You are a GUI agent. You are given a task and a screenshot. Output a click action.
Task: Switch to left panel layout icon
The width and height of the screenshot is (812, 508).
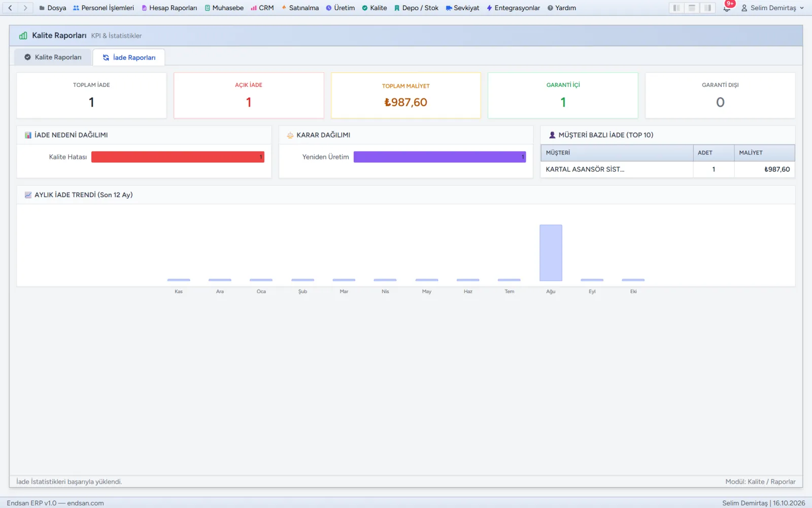point(676,8)
